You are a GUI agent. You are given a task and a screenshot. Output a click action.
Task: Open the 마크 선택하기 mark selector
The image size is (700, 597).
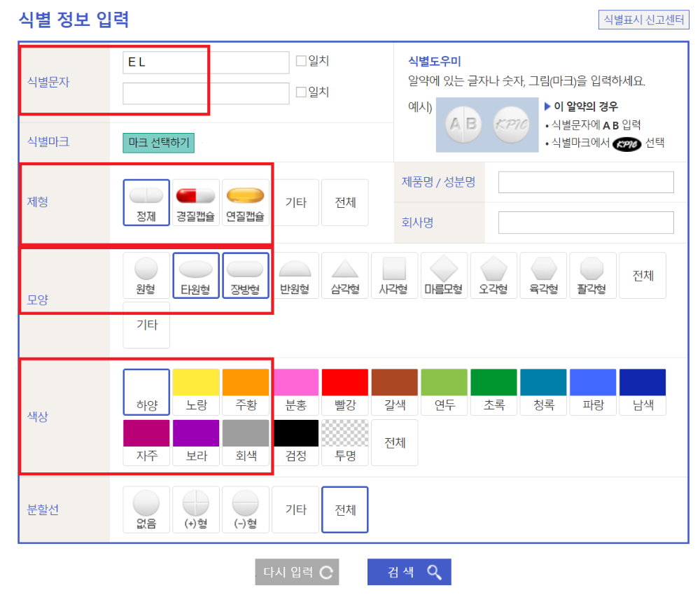[158, 143]
